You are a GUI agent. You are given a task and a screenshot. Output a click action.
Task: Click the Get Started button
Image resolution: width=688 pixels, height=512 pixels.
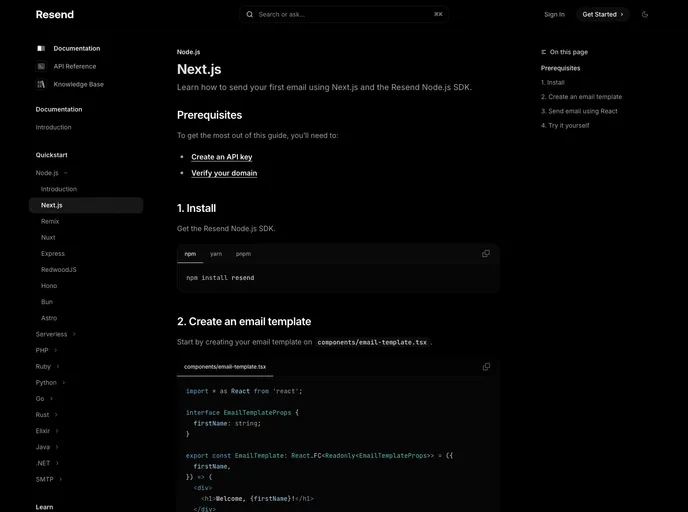pyautogui.click(x=602, y=14)
